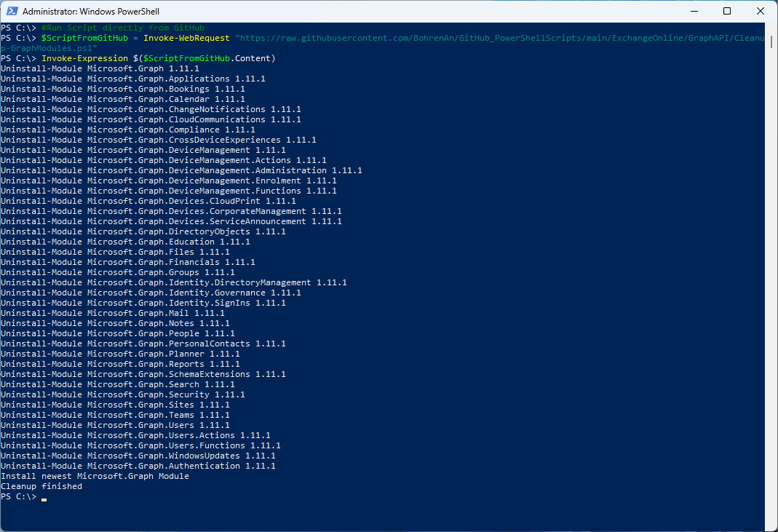Click the 'Microsoft.Graph.ChangeNotifications 1.11.1' line

151,110
